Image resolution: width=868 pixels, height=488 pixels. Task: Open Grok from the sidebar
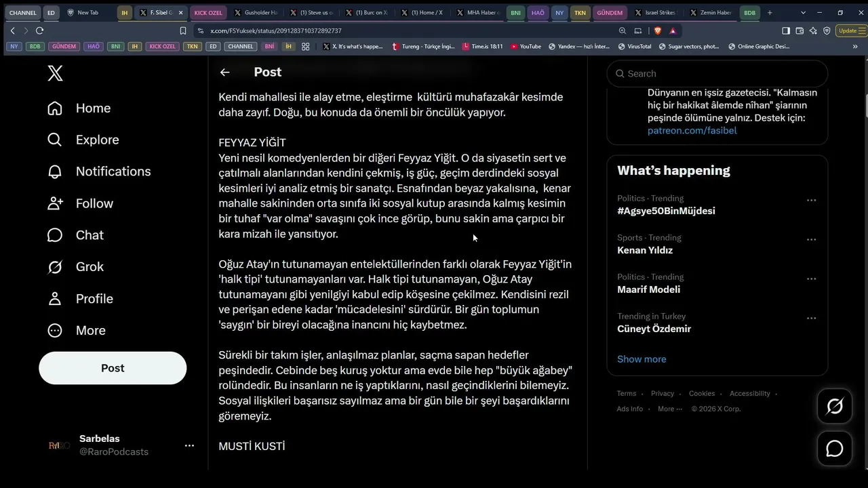coord(75,267)
